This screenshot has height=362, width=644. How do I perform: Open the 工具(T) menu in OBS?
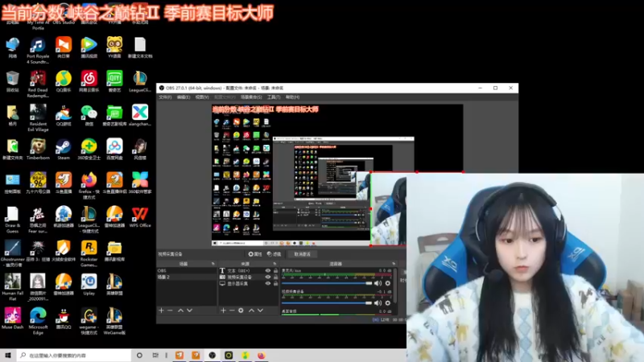tap(274, 97)
